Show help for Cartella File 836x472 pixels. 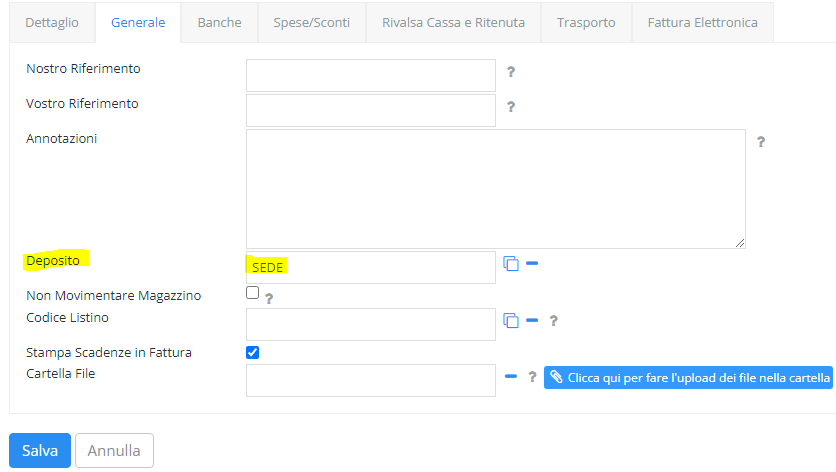[x=532, y=377]
